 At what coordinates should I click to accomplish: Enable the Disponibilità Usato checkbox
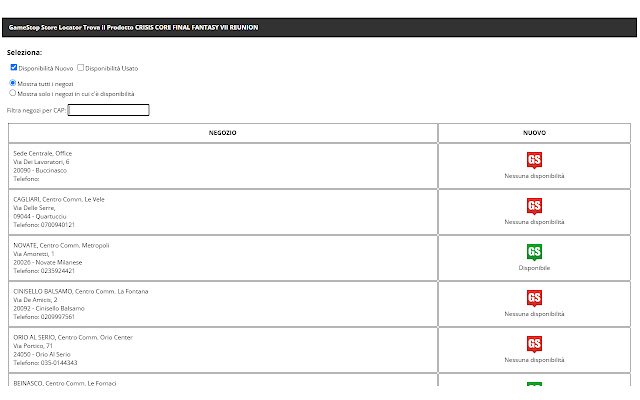[x=81, y=67]
